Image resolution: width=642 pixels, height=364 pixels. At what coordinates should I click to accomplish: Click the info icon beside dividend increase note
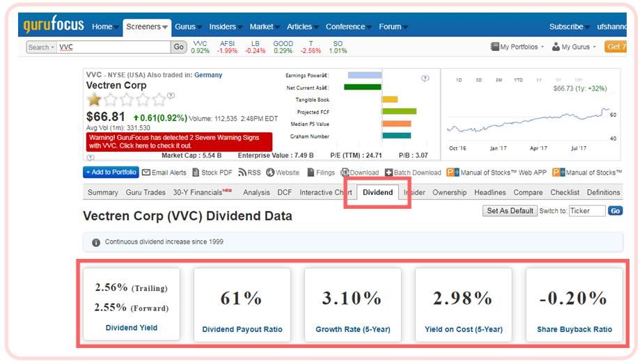click(x=96, y=242)
